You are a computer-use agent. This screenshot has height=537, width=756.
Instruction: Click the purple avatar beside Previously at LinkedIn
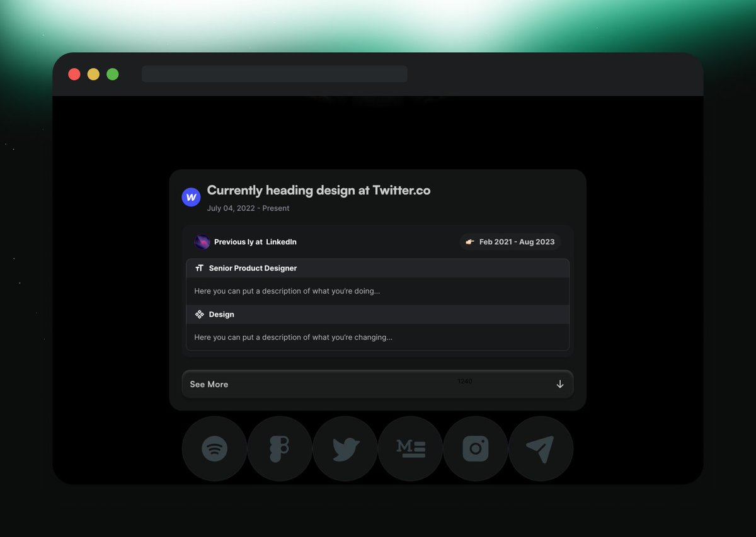(202, 242)
